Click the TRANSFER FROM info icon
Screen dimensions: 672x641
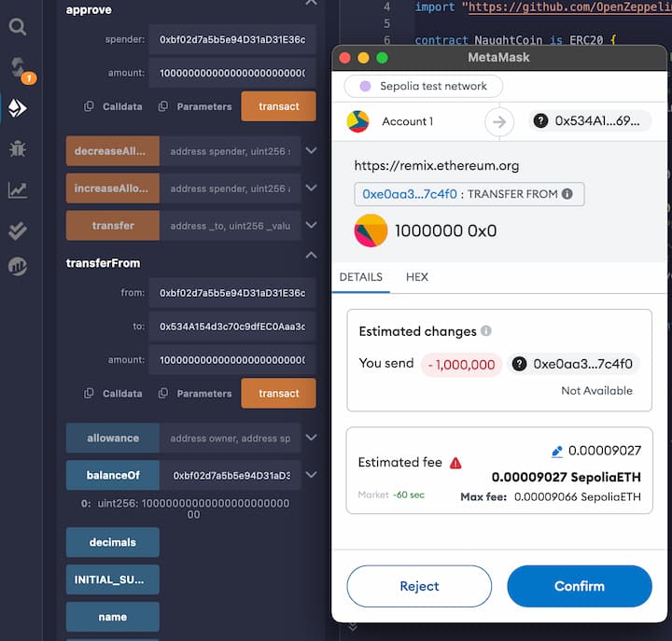567,194
